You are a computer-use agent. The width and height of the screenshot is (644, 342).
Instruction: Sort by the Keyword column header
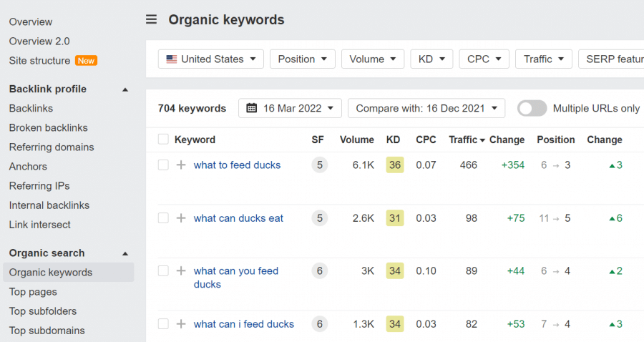coord(195,140)
